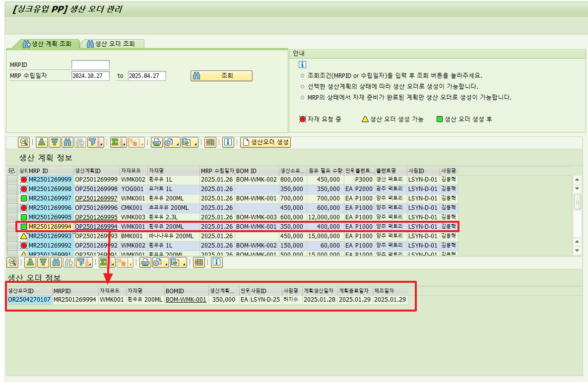Click cell OR2504270107
The height and width of the screenshot is (382, 588).
pos(29,300)
